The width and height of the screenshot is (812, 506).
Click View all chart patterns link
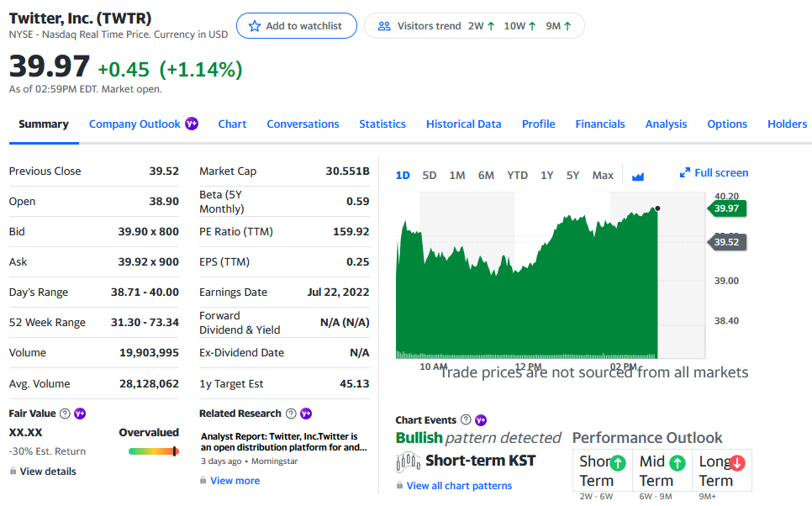pos(459,486)
